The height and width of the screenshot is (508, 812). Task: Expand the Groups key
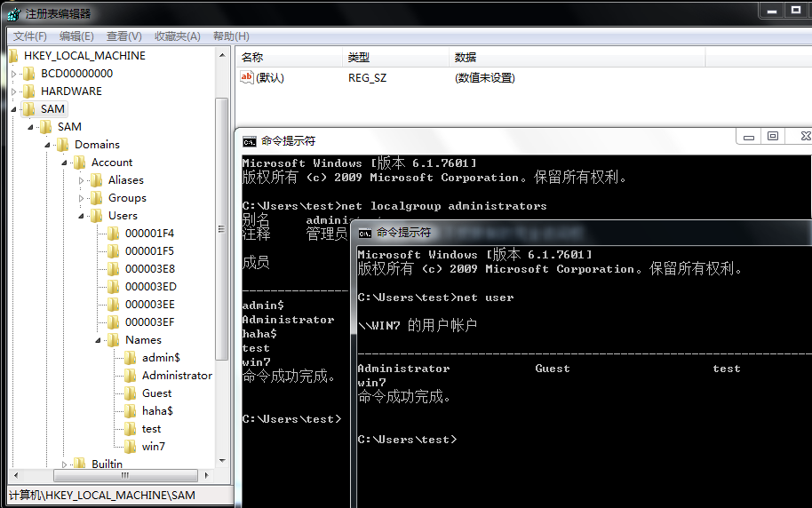pos(82,198)
